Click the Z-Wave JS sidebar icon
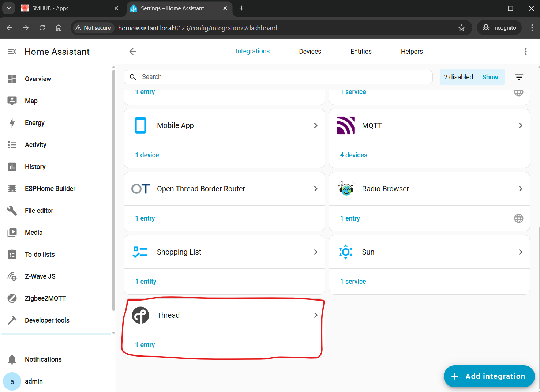This screenshot has height=392, width=540. tap(12, 276)
